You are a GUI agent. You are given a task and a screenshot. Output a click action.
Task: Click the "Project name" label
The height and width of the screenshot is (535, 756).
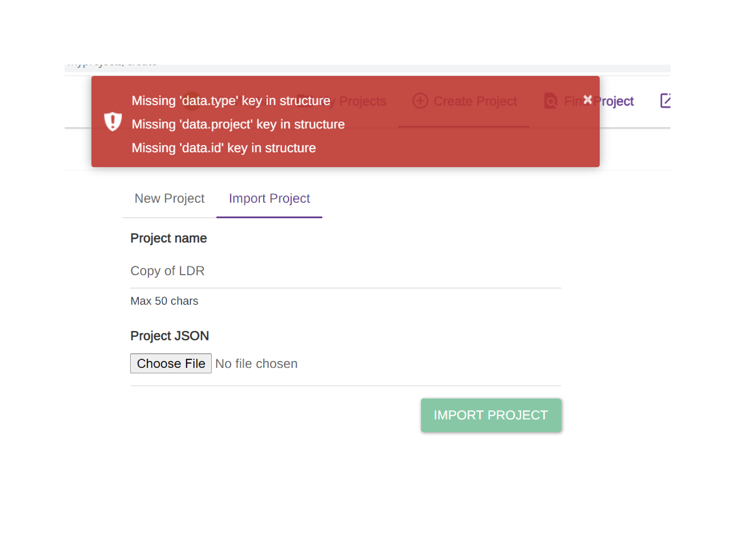pyautogui.click(x=169, y=238)
